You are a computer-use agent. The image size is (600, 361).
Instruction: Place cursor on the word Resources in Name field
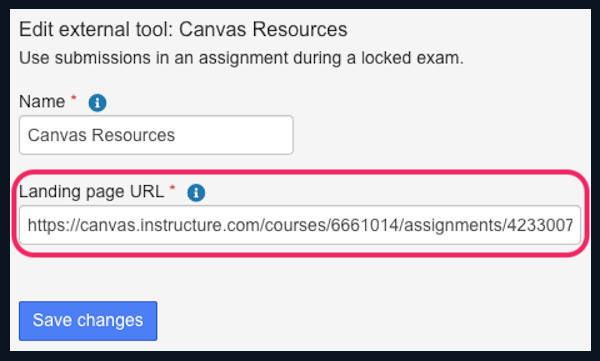133,135
